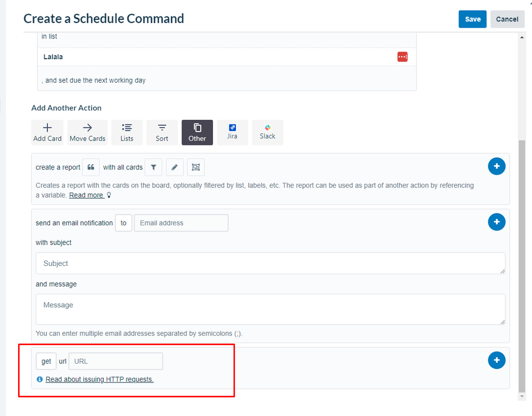The image size is (532, 416).
Task: Click the quote icon next to create a report
Action: point(91,167)
